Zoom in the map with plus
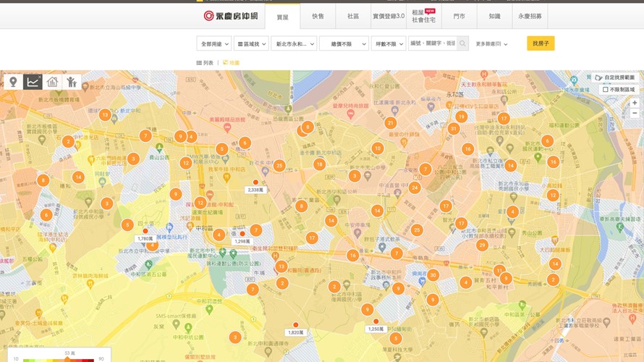The width and height of the screenshot is (644, 362). click(635, 103)
